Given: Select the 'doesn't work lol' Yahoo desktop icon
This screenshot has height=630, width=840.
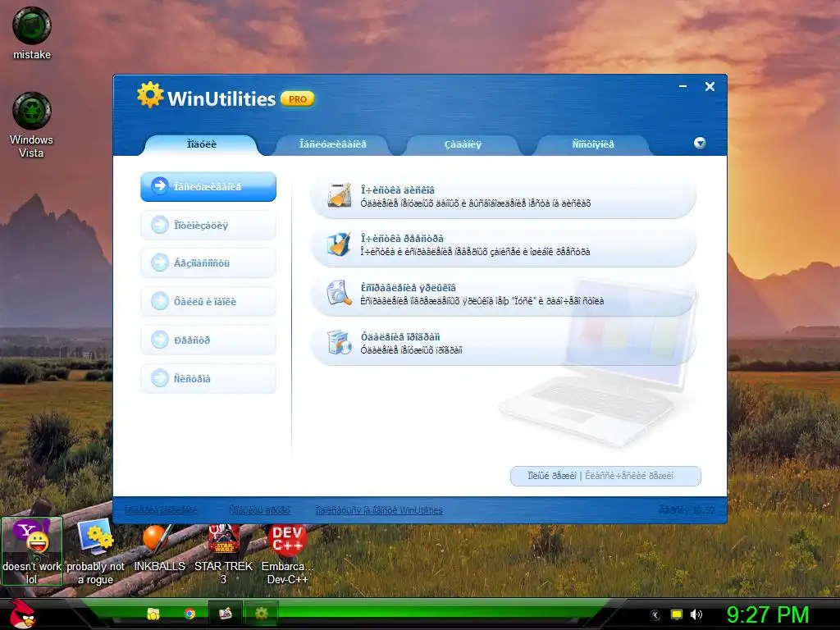Looking at the screenshot, I should coord(32,551).
